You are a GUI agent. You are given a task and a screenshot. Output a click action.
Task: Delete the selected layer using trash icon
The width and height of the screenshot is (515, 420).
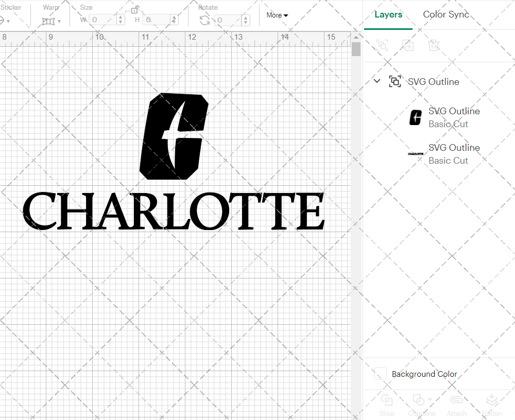[x=434, y=45]
